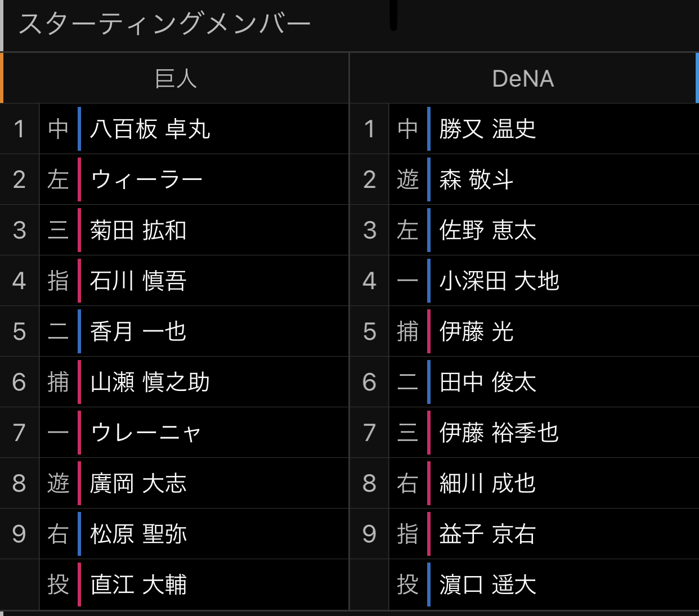Open first baseman ウレーニャ
699x616 pixels.
(146, 433)
